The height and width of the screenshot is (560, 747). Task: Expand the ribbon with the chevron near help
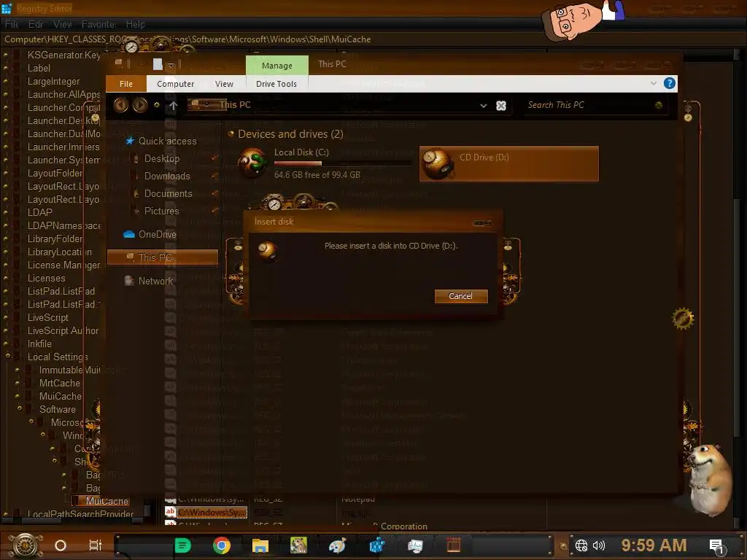tap(653, 83)
